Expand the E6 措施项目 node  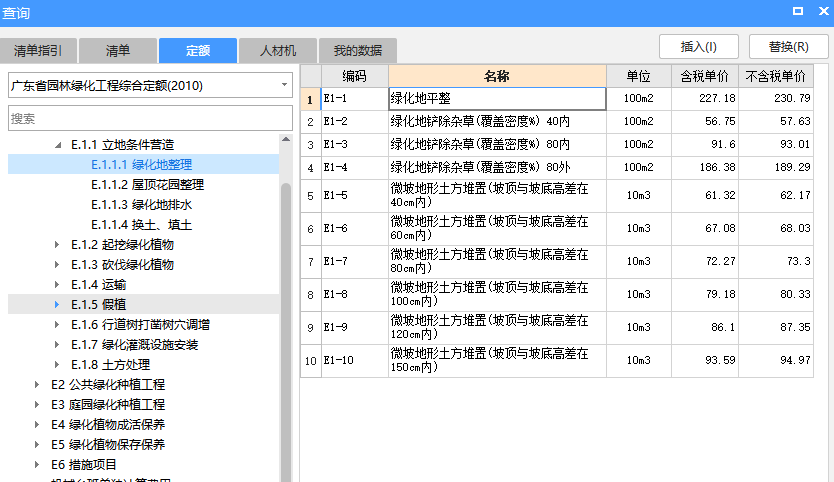coord(37,464)
